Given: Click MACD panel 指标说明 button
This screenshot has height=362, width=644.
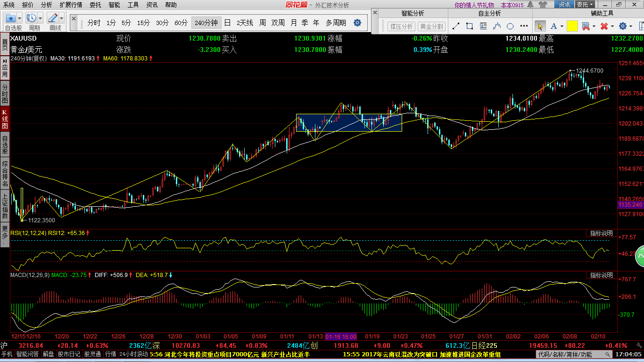Looking at the screenshot, I should [602, 275].
